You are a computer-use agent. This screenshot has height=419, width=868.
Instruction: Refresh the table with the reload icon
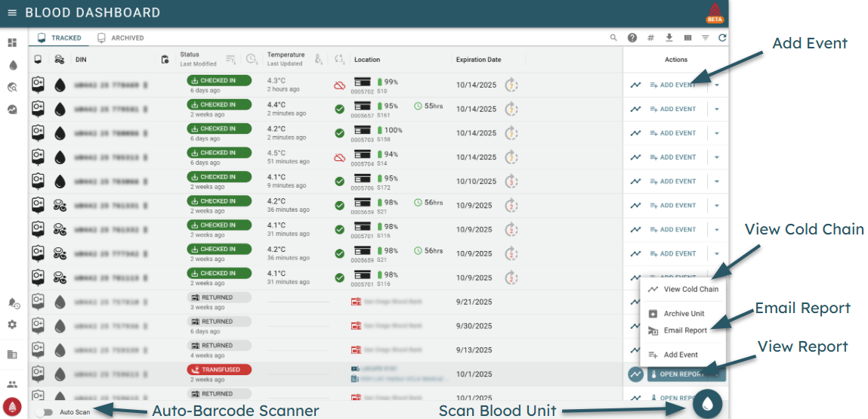722,38
